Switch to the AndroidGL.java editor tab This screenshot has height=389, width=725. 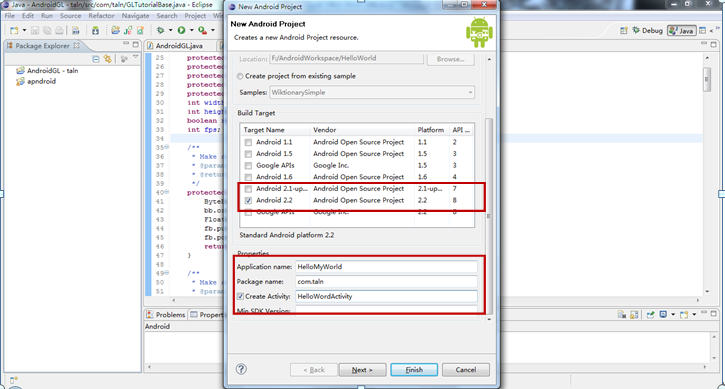click(x=179, y=46)
